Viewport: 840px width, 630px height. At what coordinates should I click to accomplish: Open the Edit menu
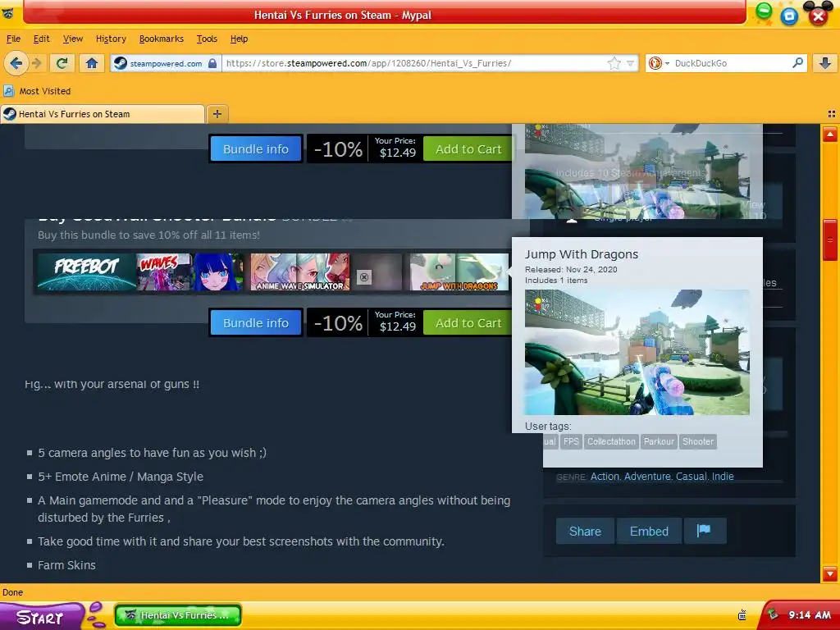coord(41,39)
